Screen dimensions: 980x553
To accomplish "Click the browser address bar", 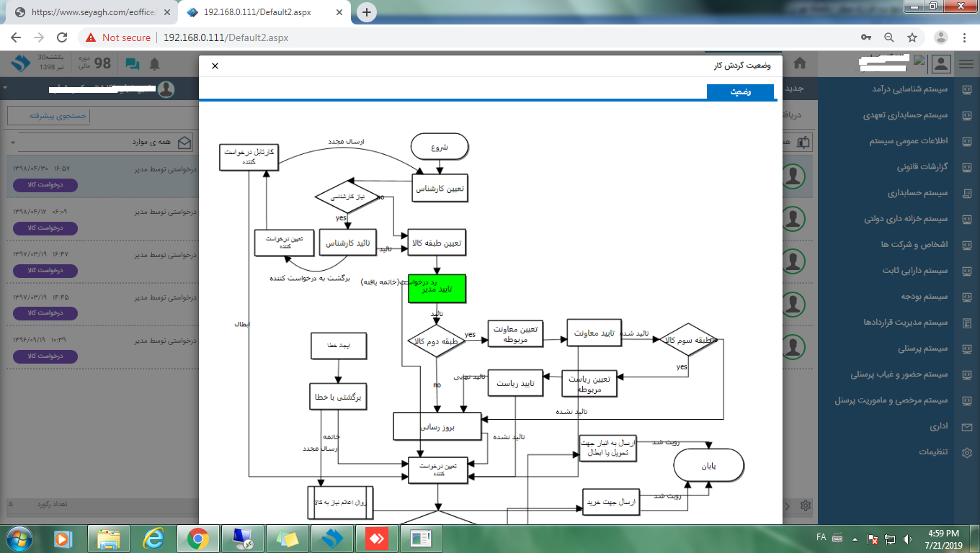I will click(504, 37).
